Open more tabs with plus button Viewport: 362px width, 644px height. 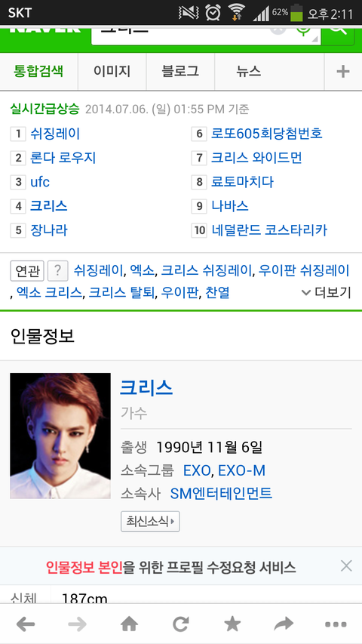(x=342, y=72)
